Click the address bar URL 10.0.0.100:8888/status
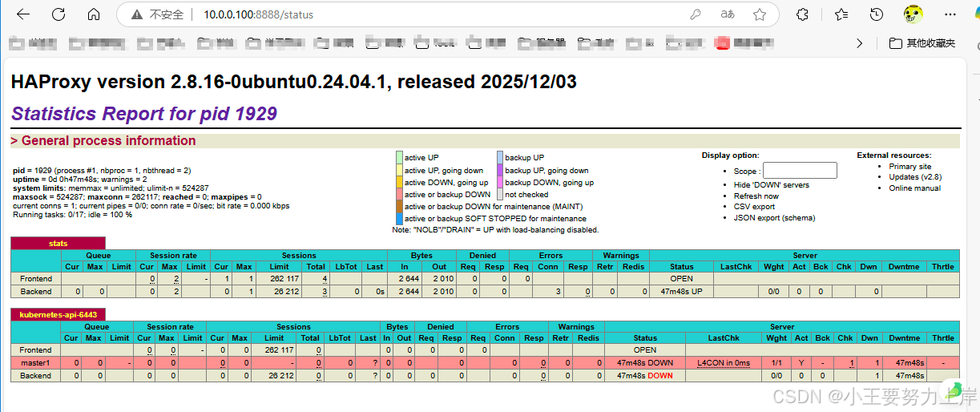The image size is (980, 412). (x=258, y=14)
